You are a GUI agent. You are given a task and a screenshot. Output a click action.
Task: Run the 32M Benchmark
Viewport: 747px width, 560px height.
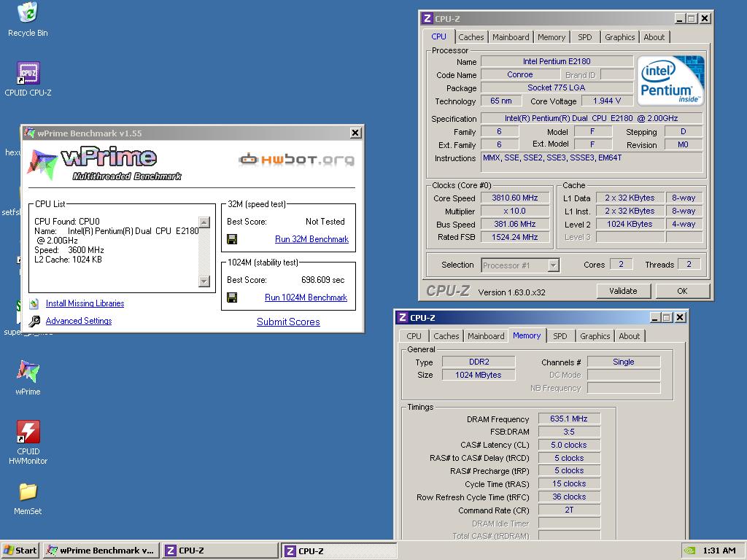tap(311, 239)
